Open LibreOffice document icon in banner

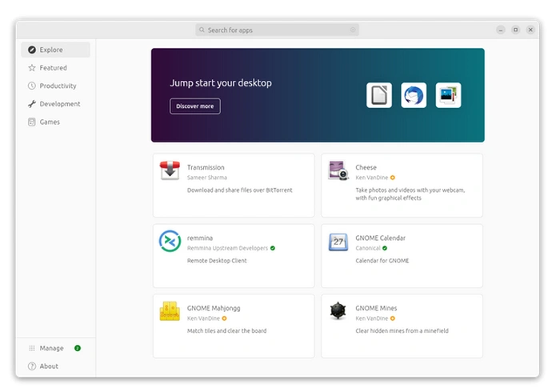tap(379, 95)
